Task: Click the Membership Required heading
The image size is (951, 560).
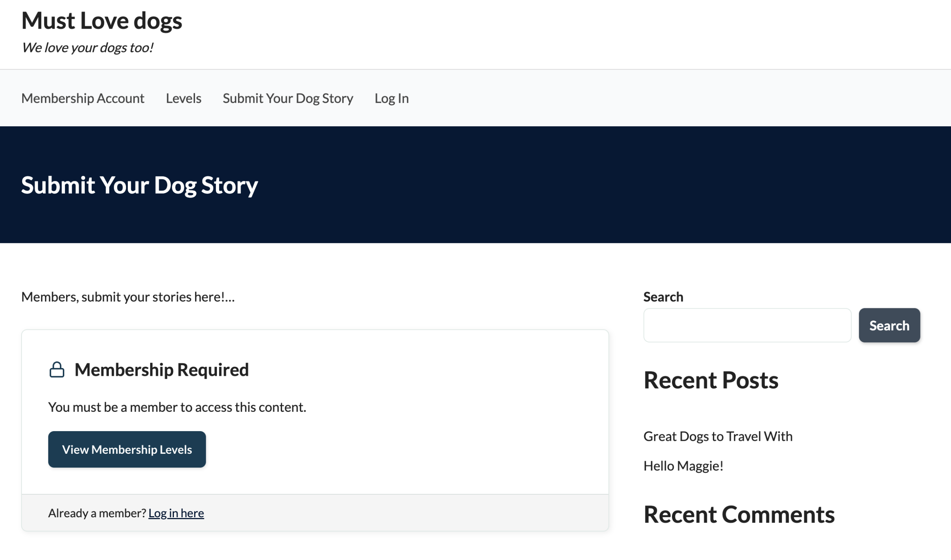Action: click(x=162, y=369)
